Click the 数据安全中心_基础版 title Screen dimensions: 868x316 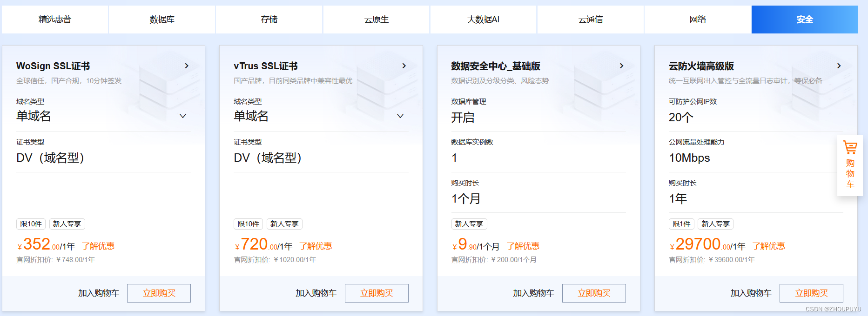click(496, 66)
